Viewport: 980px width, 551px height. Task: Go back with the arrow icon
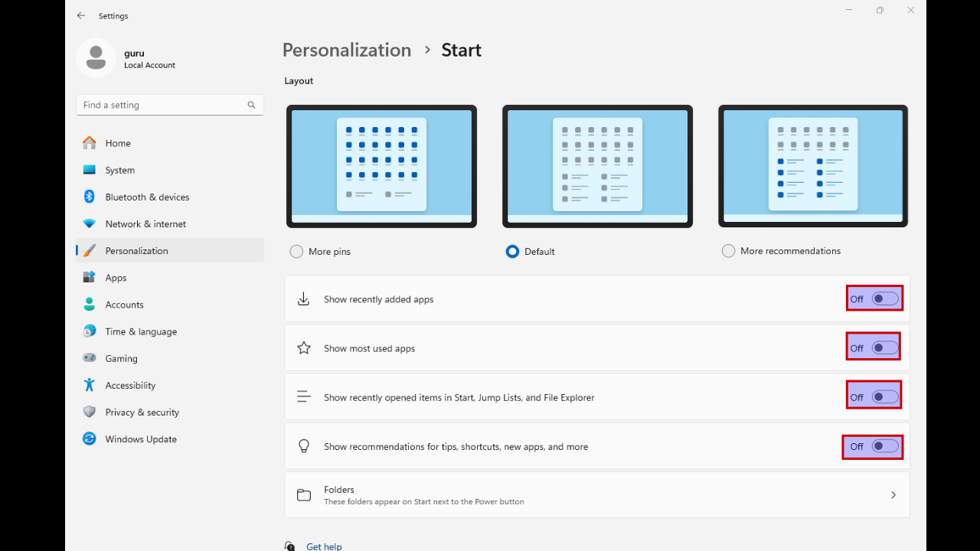[x=81, y=15]
